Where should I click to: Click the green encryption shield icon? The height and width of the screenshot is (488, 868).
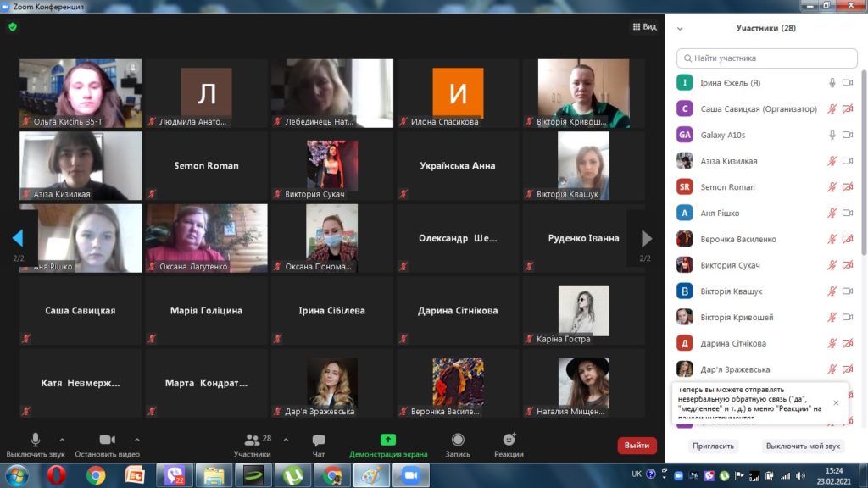[13, 27]
